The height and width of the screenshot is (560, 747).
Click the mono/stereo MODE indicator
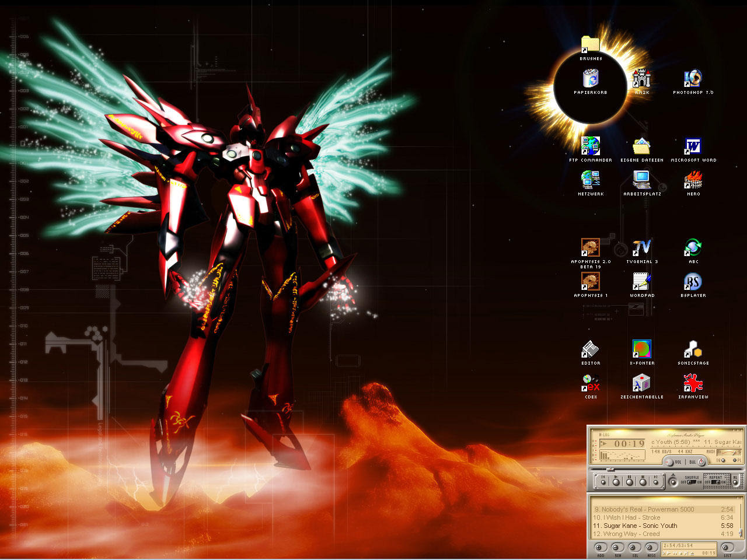(x=729, y=452)
